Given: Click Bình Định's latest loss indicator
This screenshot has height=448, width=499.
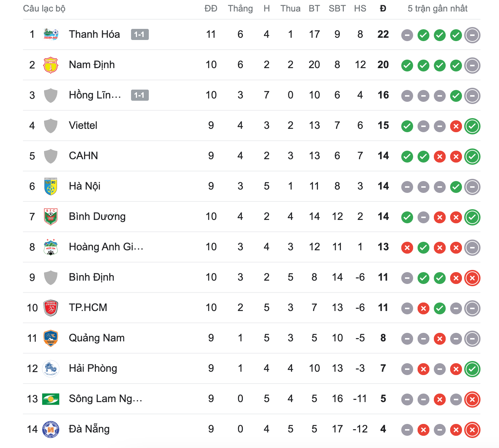Looking at the screenshot, I should point(472,278).
